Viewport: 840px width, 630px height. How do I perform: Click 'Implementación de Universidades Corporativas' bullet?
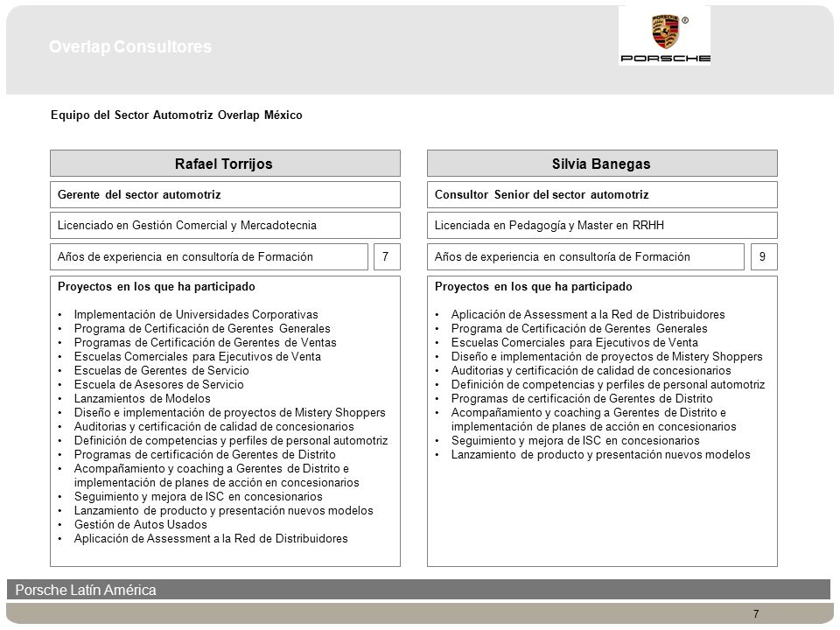(196, 314)
